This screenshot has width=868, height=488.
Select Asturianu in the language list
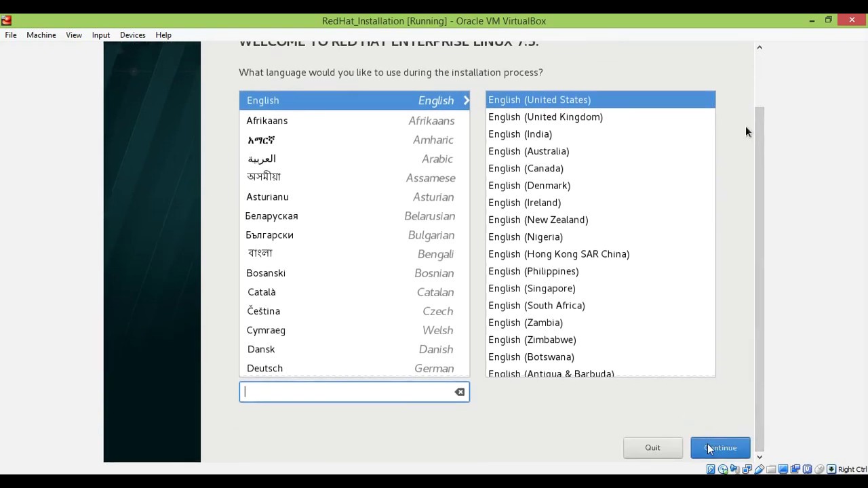[x=354, y=197]
